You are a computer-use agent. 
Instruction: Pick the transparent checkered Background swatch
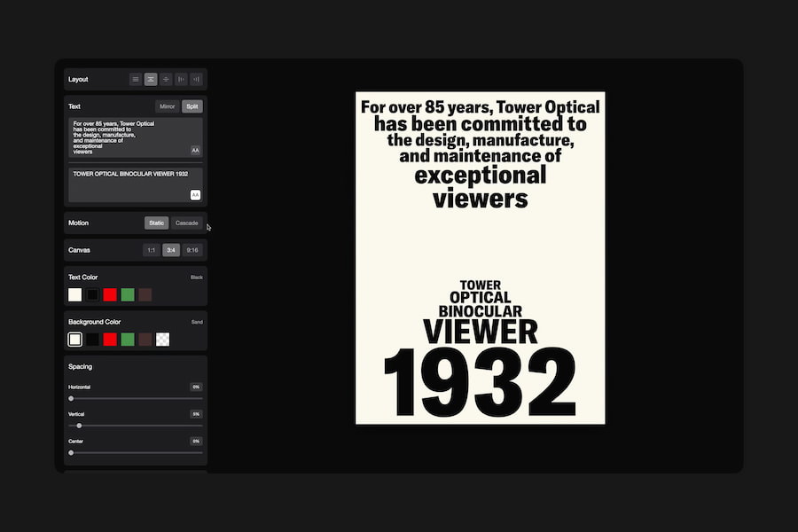(x=163, y=340)
